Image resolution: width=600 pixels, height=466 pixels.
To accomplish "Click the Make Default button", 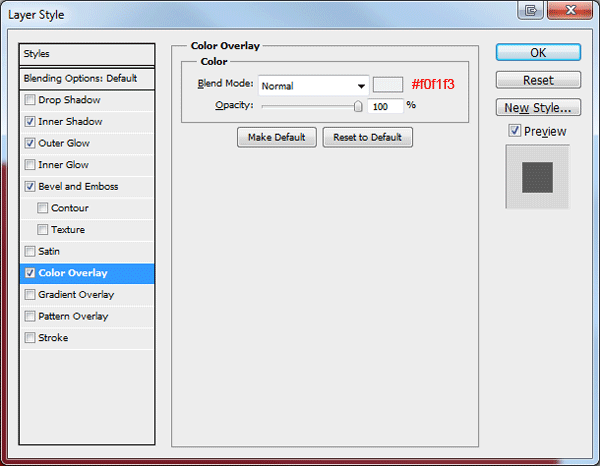I will [x=277, y=137].
